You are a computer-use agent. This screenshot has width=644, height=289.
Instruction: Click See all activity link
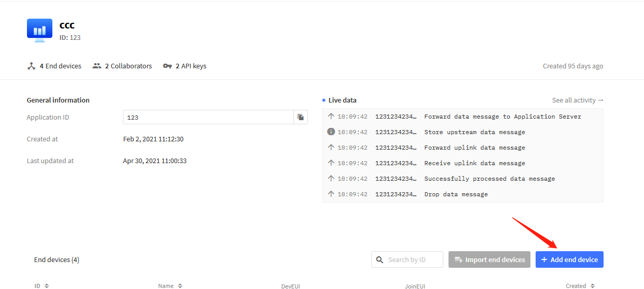(578, 100)
